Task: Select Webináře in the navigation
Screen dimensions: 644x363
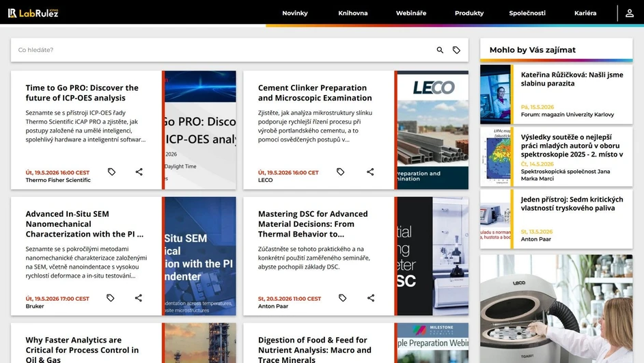Action: [x=411, y=13]
